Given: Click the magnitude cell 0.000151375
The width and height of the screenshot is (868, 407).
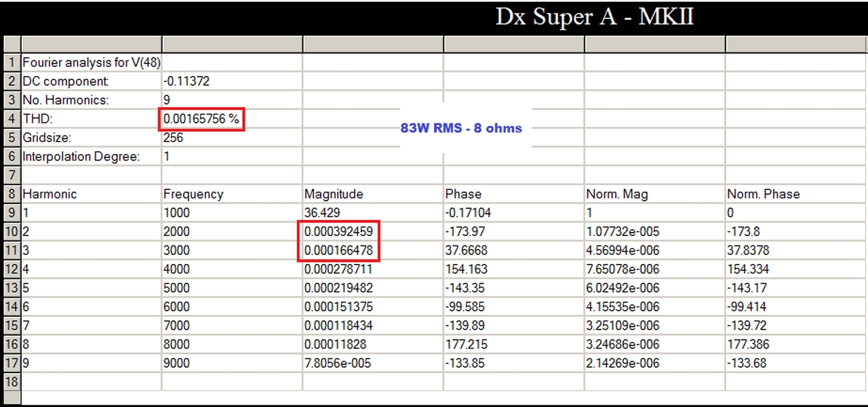Looking at the screenshot, I should coord(373,307).
